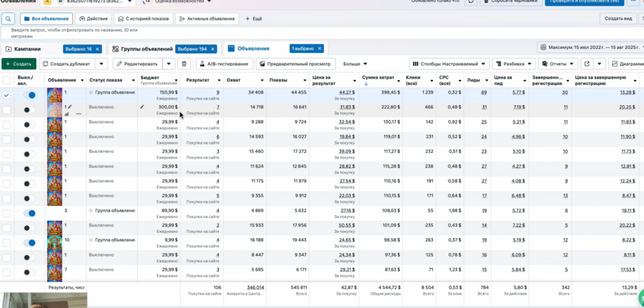Click the clicks cell '1 239'
Screen dimensions: 644x308
427,93
